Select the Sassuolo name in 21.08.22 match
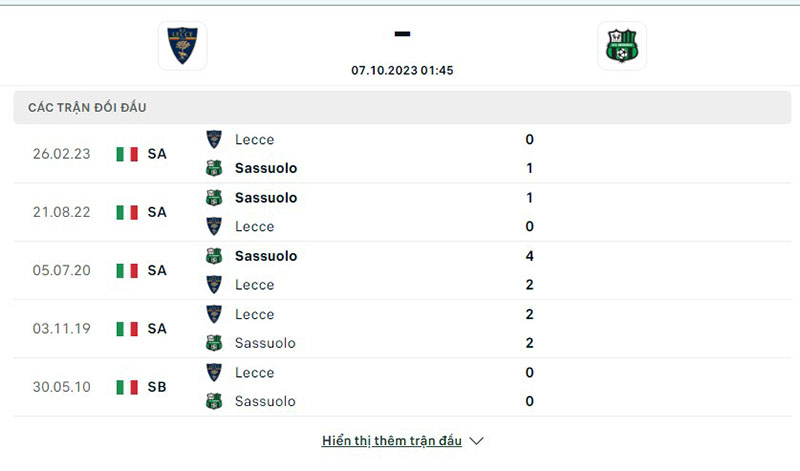Screen dimensions: 800x471 coord(266,198)
